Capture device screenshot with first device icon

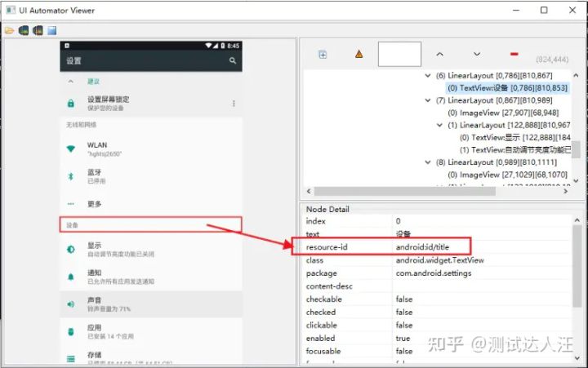click(x=24, y=30)
